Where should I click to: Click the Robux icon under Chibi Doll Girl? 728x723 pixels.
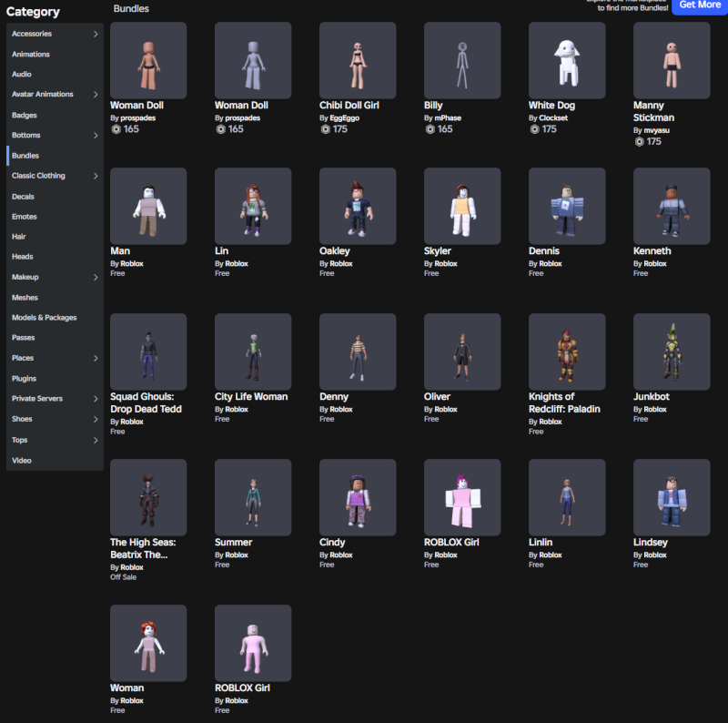[326, 129]
